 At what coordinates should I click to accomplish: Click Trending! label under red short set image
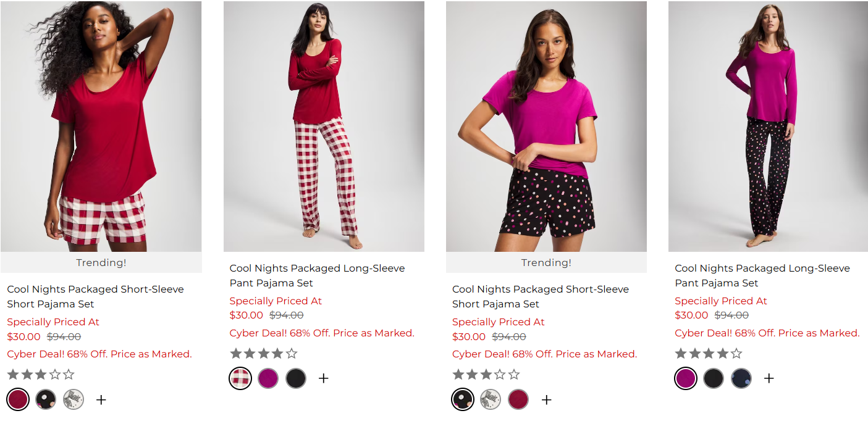point(101,262)
